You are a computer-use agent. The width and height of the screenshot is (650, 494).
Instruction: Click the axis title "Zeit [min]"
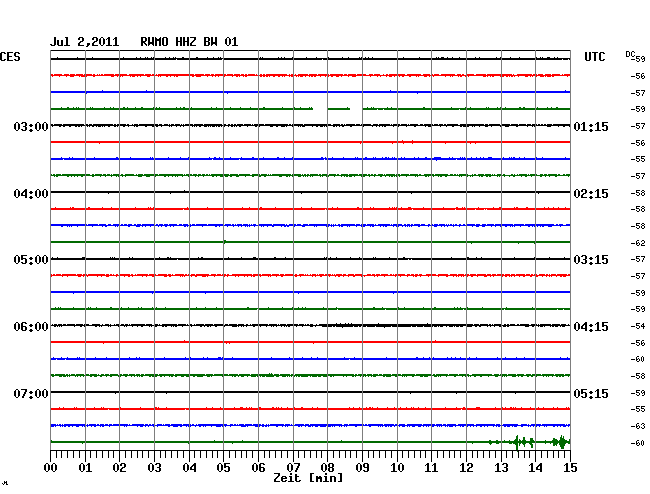(x=308, y=478)
